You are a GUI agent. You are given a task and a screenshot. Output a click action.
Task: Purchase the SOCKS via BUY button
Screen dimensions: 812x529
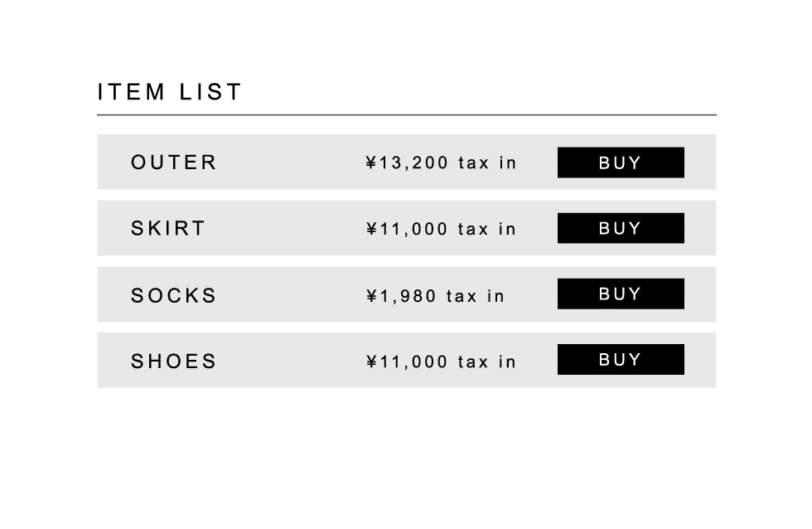point(621,294)
